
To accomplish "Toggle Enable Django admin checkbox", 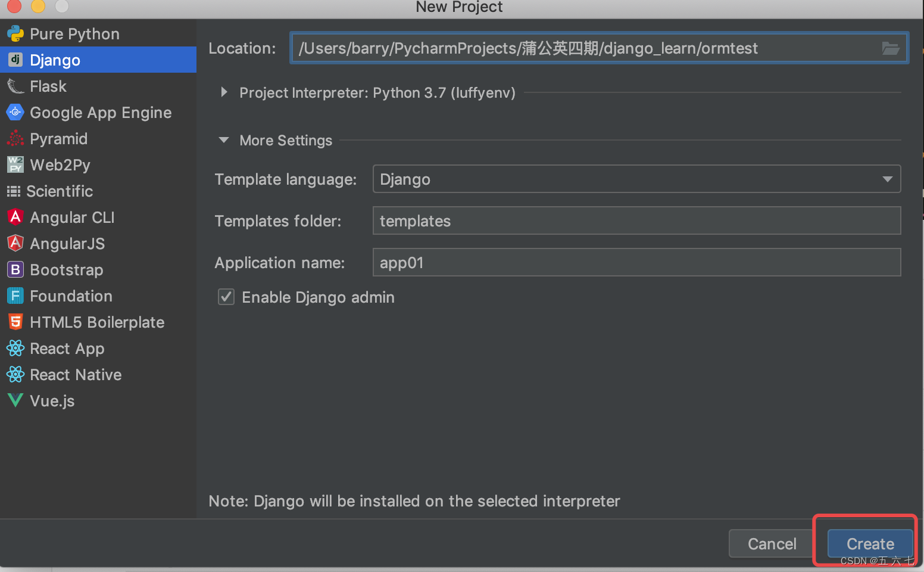I will [226, 297].
